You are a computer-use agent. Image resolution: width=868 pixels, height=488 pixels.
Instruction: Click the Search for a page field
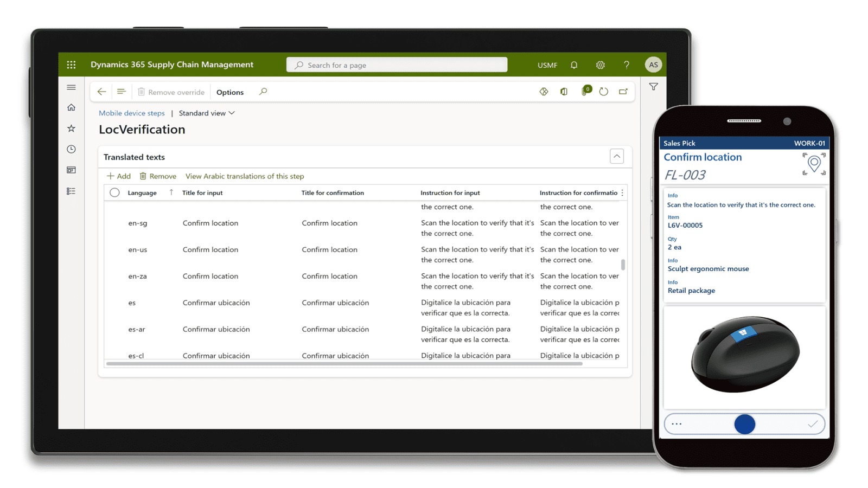(397, 65)
